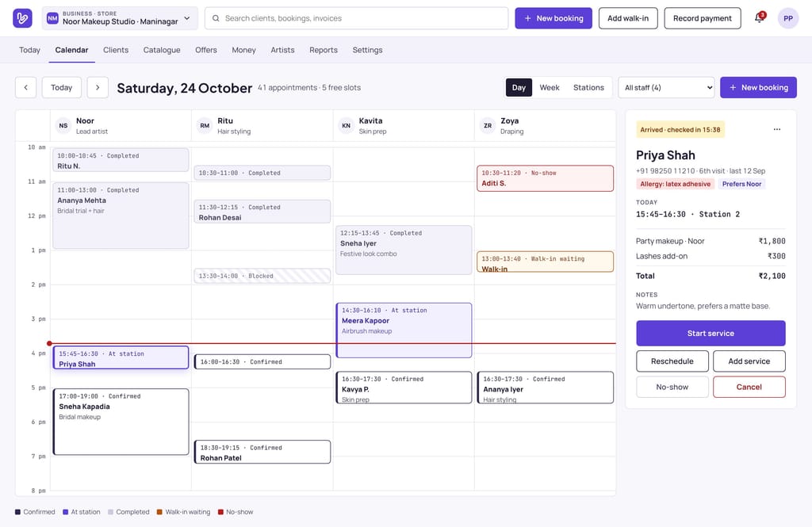Click the NM store badge icon
The width and height of the screenshot is (812, 527).
[x=52, y=18]
